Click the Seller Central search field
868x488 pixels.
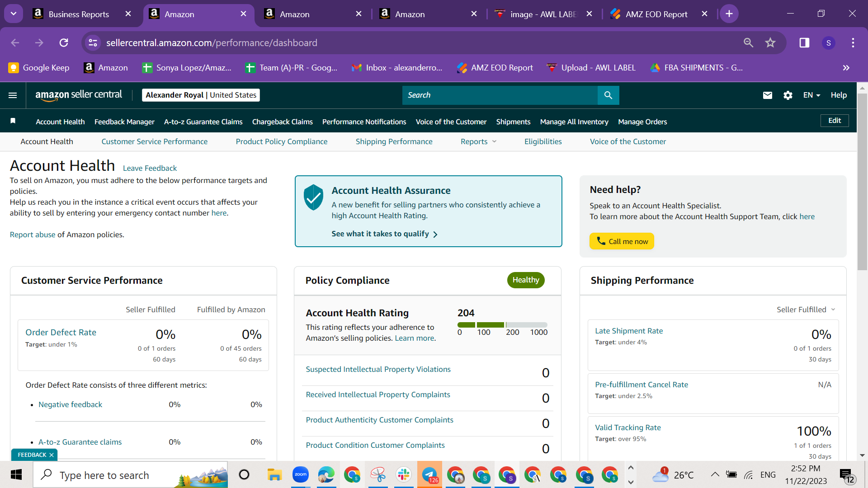click(x=500, y=95)
